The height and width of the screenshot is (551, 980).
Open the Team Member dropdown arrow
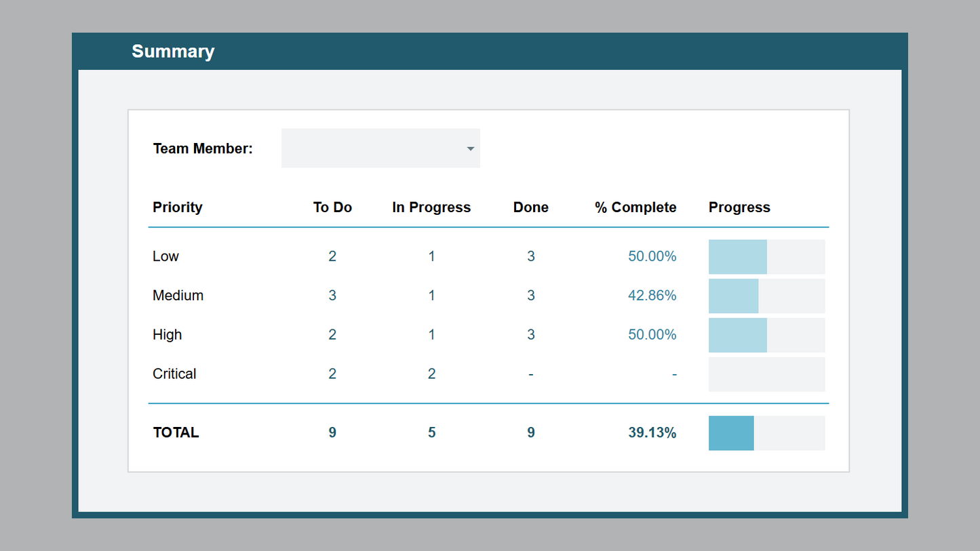470,148
